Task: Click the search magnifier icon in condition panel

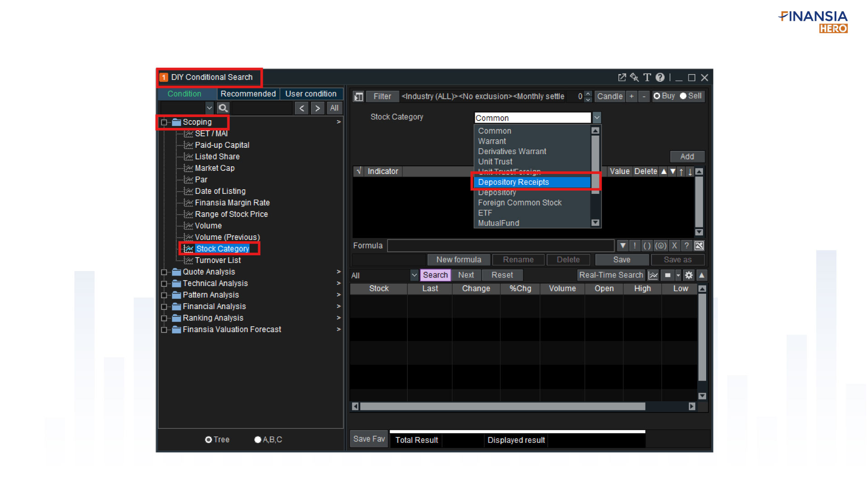Action: (223, 108)
